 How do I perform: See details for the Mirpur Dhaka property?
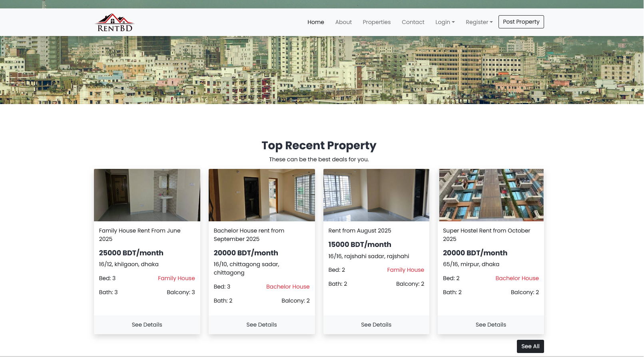490,325
